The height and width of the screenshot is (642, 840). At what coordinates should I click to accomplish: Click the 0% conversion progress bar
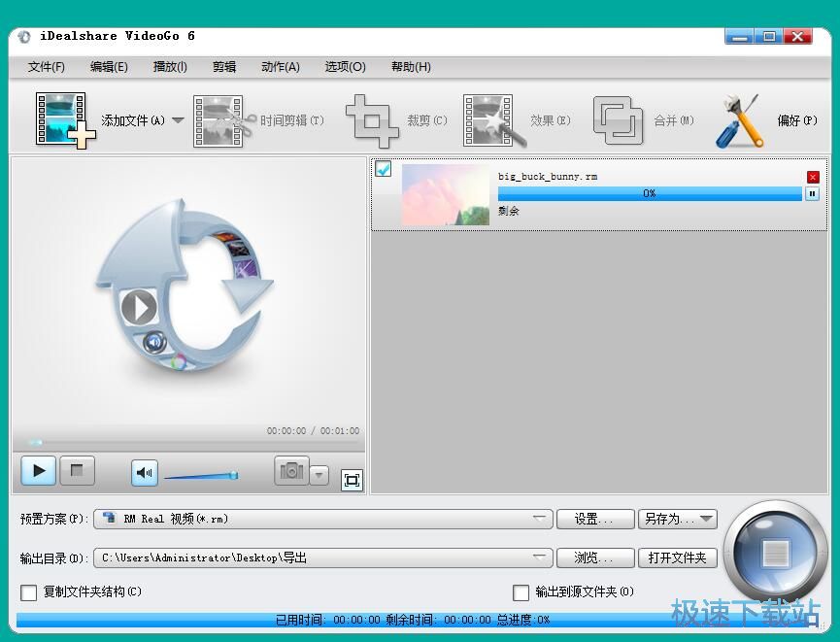pyautogui.click(x=650, y=193)
